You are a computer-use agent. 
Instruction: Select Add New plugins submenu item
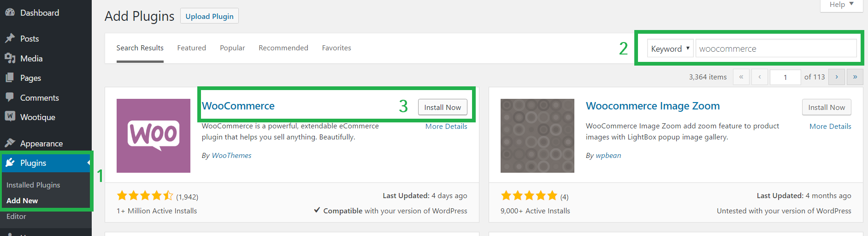pyautogui.click(x=22, y=200)
